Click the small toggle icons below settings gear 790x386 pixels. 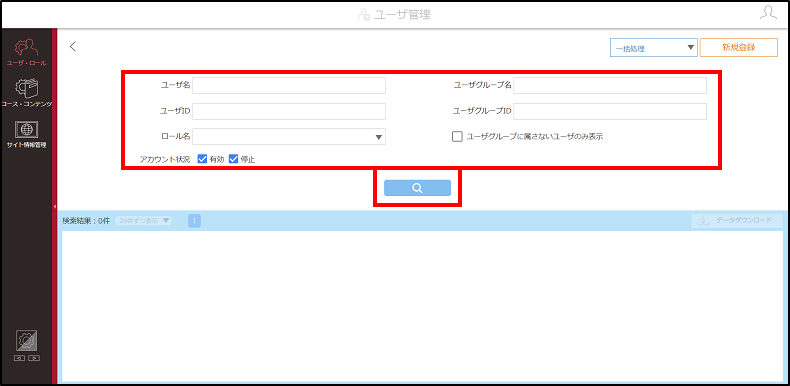26,358
